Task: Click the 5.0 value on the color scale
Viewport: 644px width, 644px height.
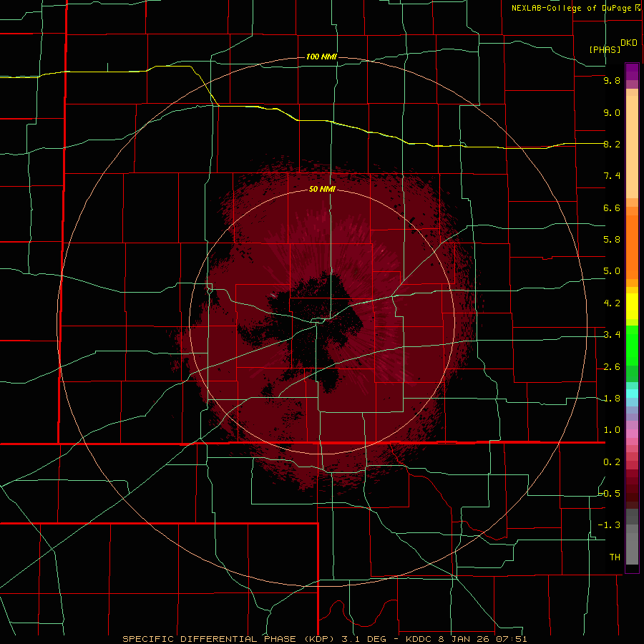Action: [x=612, y=271]
